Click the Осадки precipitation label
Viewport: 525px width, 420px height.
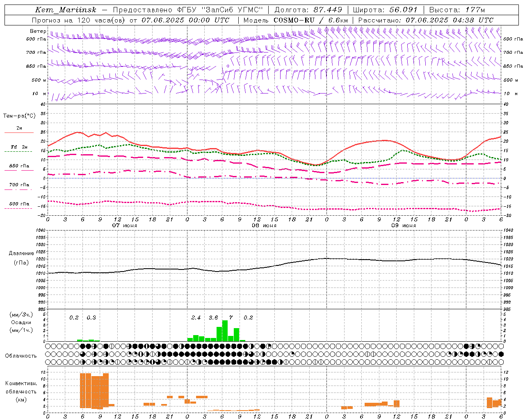click(21, 322)
